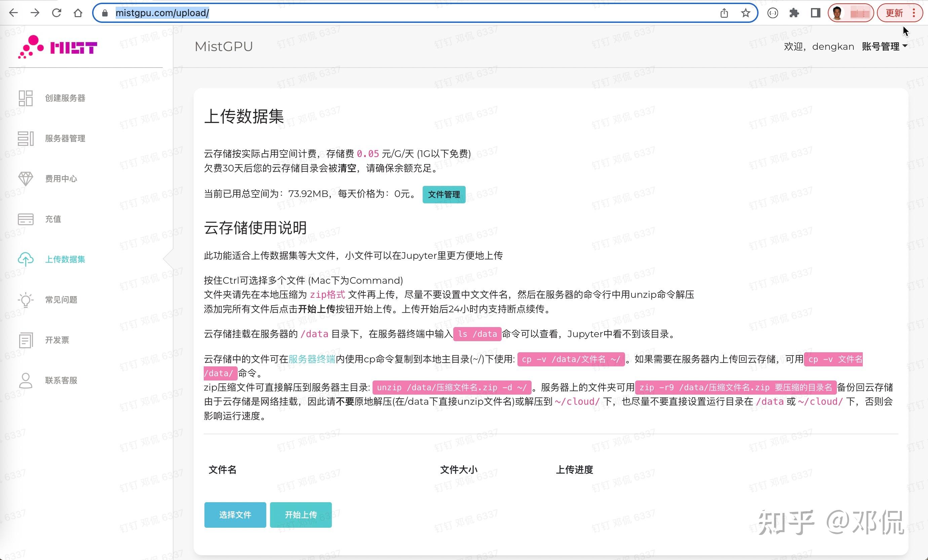This screenshot has height=560, width=928.
Task: Click the 开始上传 button
Action: pos(301,514)
